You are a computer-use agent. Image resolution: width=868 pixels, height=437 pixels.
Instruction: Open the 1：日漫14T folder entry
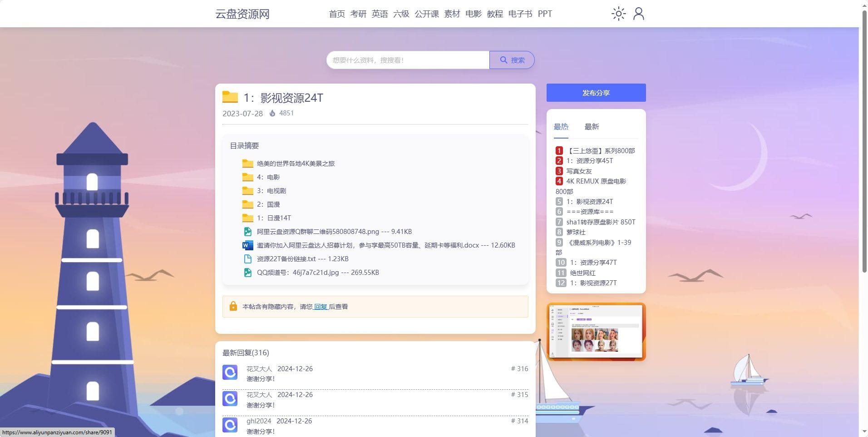pyautogui.click(x=274, y=218)
